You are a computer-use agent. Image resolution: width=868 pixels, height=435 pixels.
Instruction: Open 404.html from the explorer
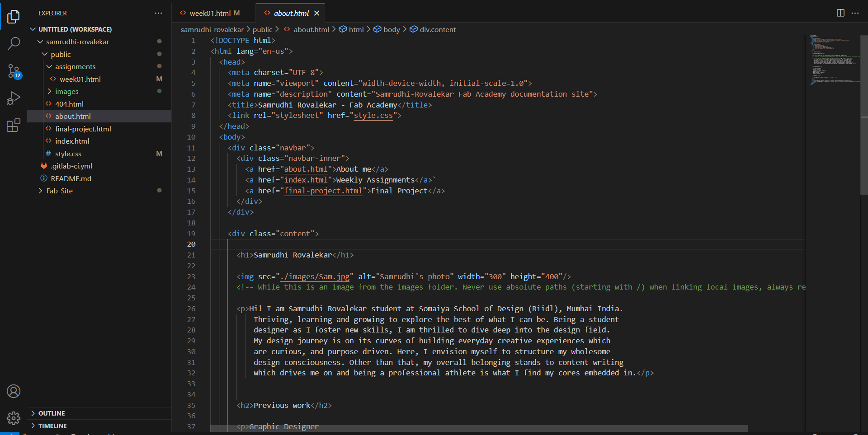click(69, 104)
